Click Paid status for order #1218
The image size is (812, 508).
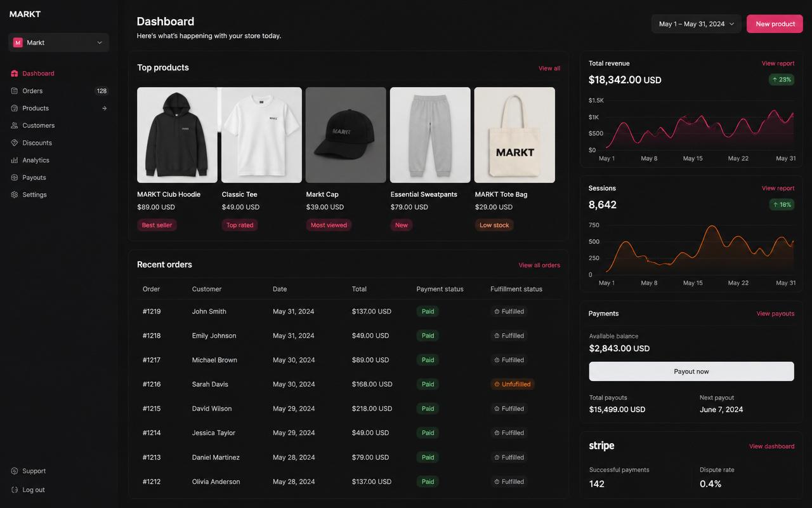428,336
